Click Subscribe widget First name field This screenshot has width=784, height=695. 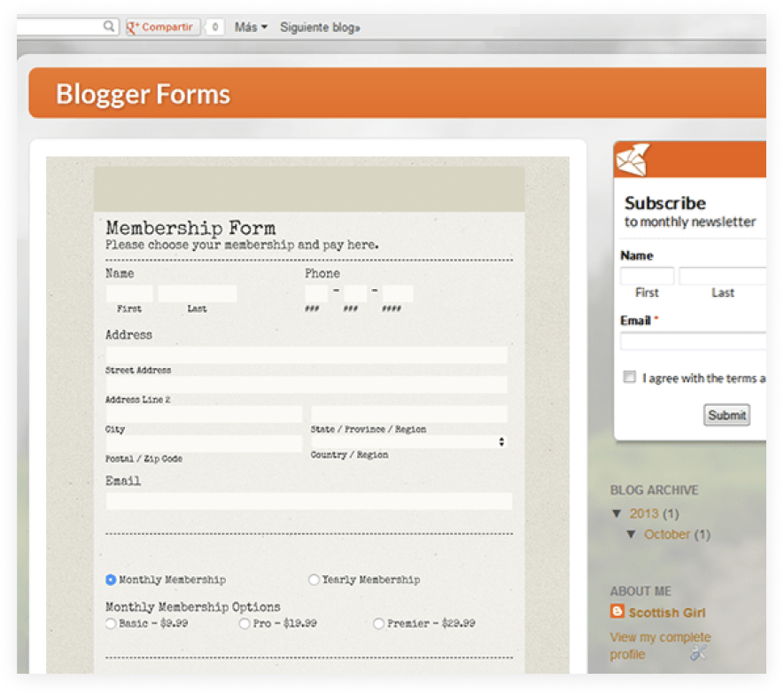point(647,277)
